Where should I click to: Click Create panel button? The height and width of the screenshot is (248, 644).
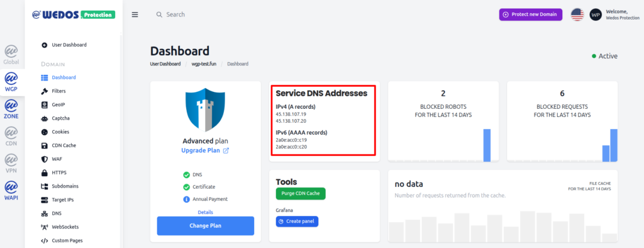coord(297,222)
